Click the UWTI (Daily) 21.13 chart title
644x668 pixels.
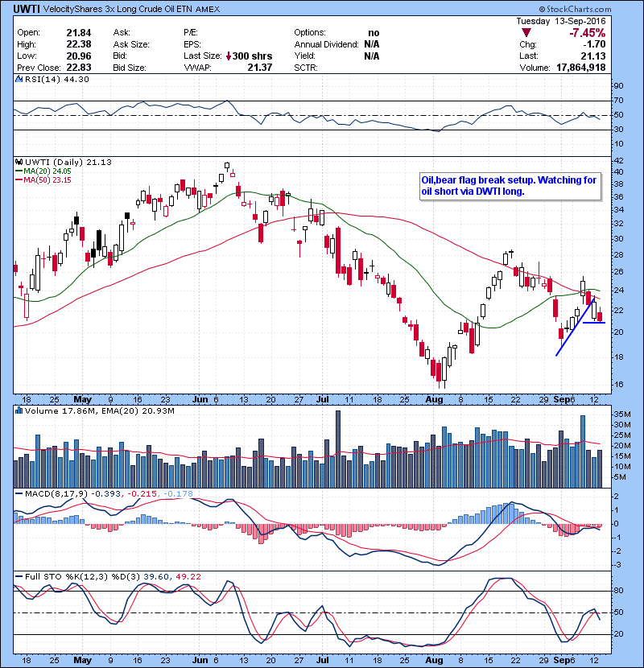[x=68, y=162]
